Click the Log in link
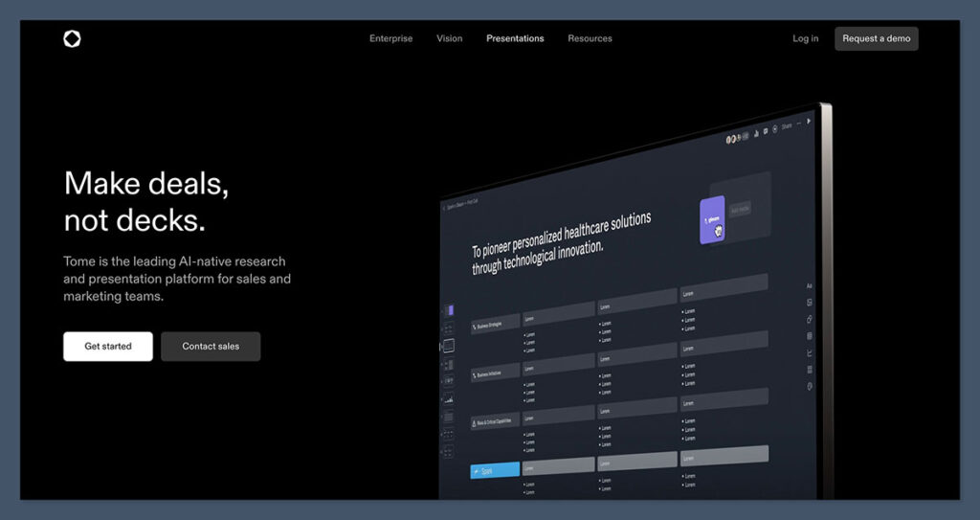980x520 pixels. tap(805, 39)
